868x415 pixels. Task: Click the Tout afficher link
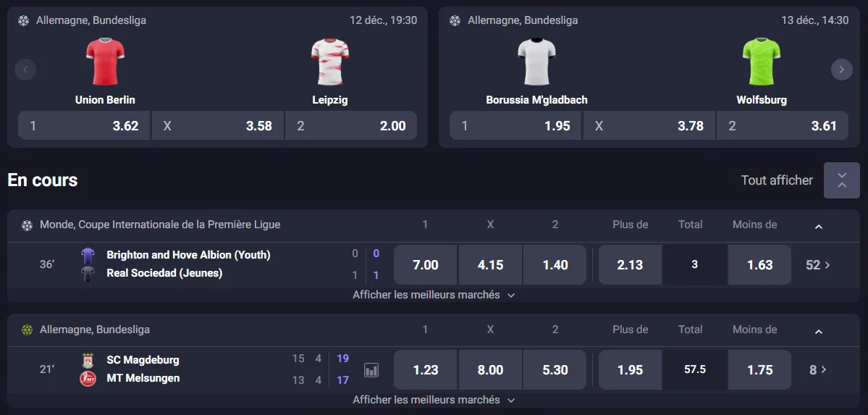(x=776, y=180)
